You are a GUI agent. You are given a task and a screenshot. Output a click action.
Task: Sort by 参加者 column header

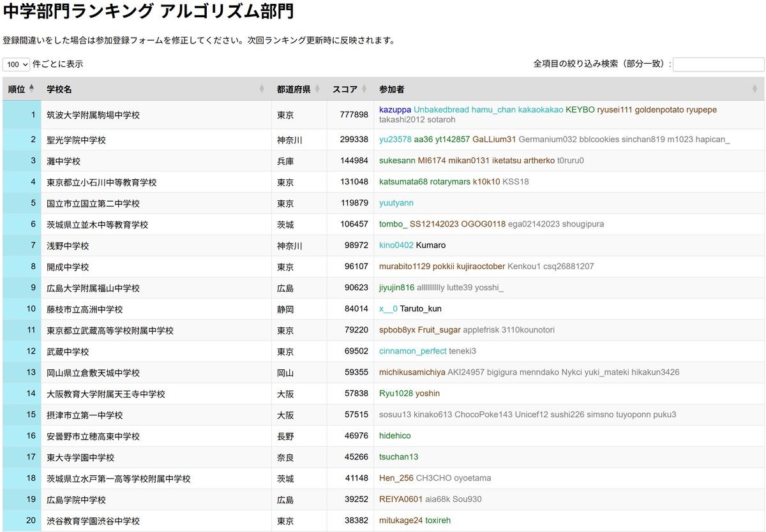(569, 89)
